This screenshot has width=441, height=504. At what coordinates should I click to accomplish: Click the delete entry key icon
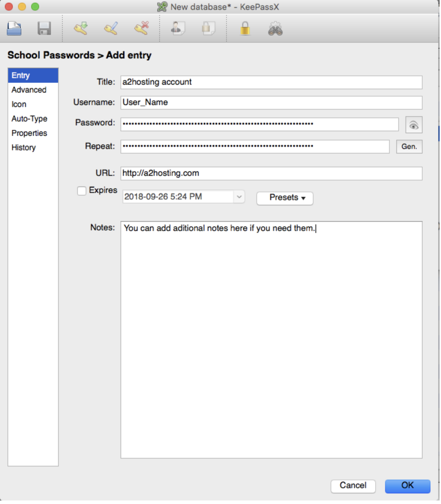[142, 28]
